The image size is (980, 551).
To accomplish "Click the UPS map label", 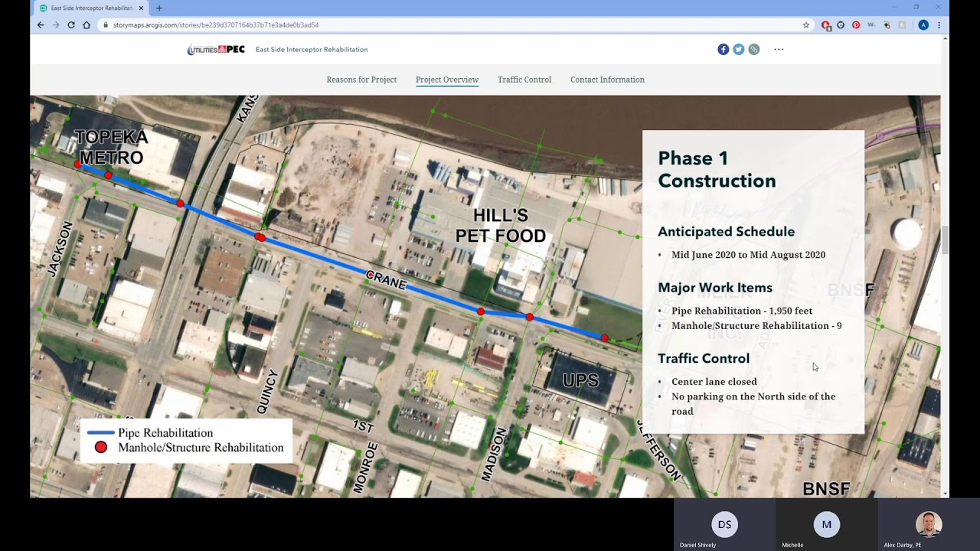I will click(580, 380).
